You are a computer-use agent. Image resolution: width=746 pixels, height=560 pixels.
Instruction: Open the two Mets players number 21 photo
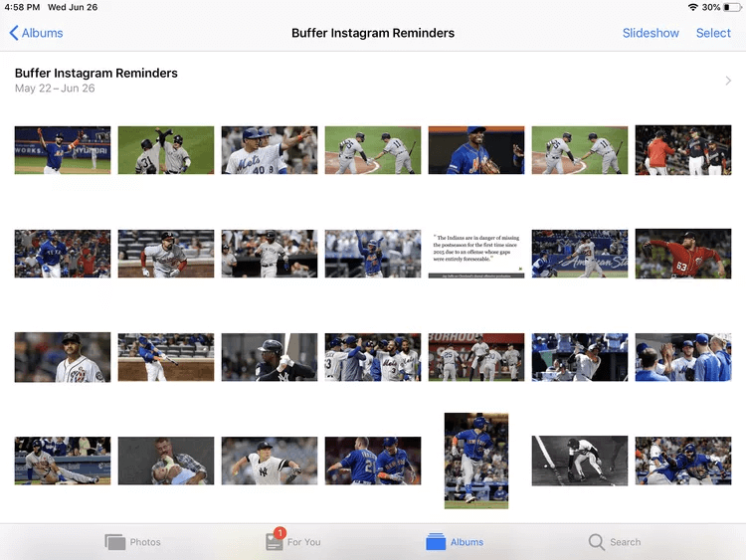click(x=373, y=461)
